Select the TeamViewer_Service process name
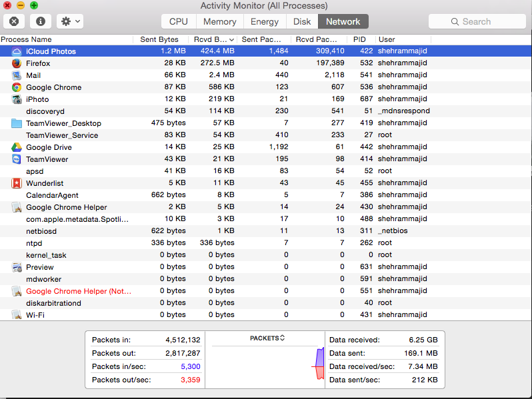The width and height of the screenshot is (532, 399). point(62,135)
